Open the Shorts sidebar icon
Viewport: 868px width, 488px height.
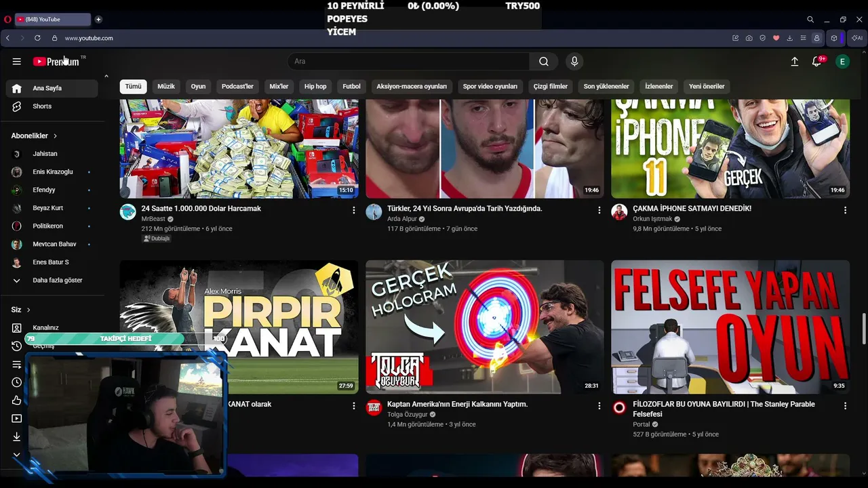[x=17, y=106]
